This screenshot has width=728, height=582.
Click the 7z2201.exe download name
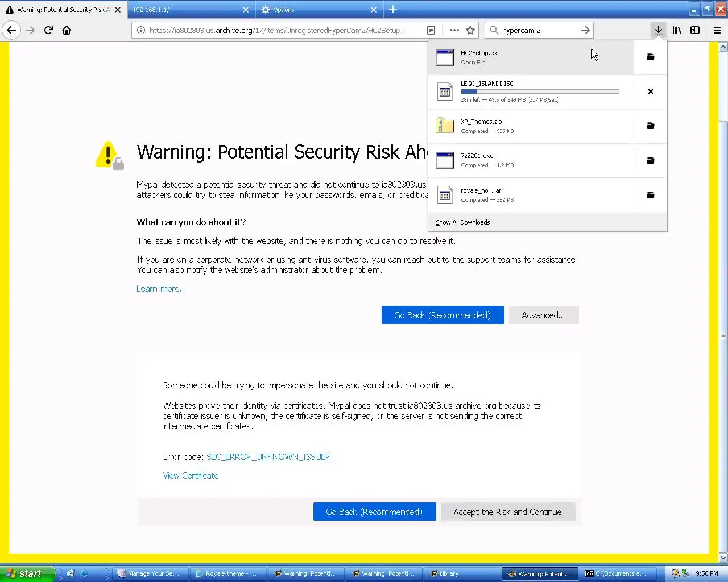[477, 156]
